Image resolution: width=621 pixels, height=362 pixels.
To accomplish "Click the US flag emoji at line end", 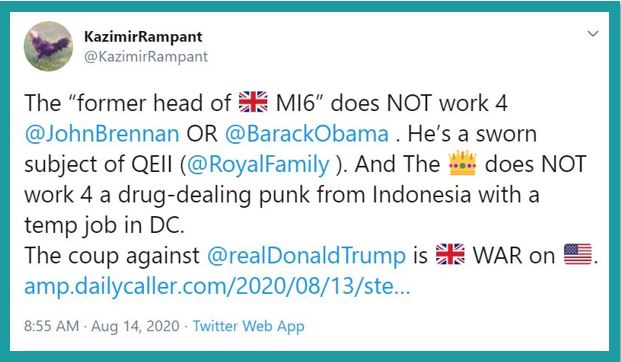I will pos(578,254).
